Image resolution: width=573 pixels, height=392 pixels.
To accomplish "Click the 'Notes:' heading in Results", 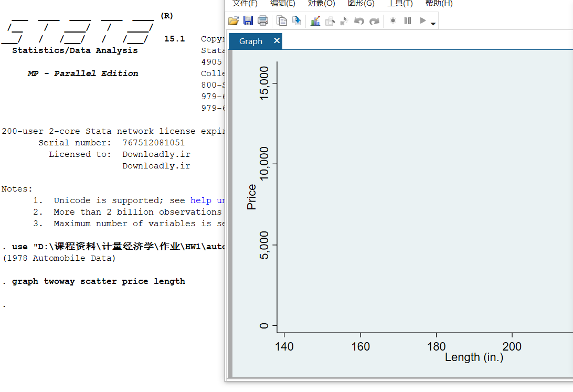I will (x=17, y=189).
